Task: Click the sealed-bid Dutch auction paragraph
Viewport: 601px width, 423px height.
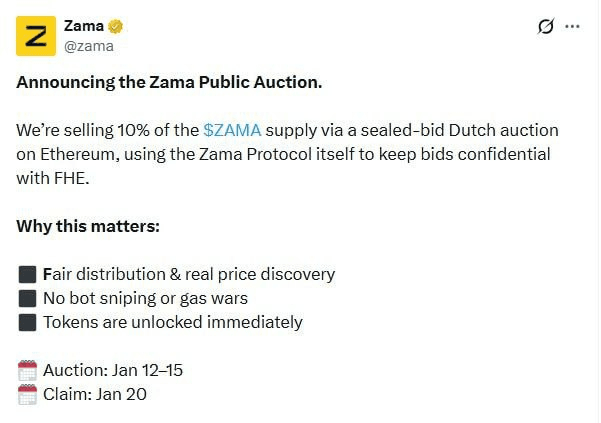Action: [287, 154]
